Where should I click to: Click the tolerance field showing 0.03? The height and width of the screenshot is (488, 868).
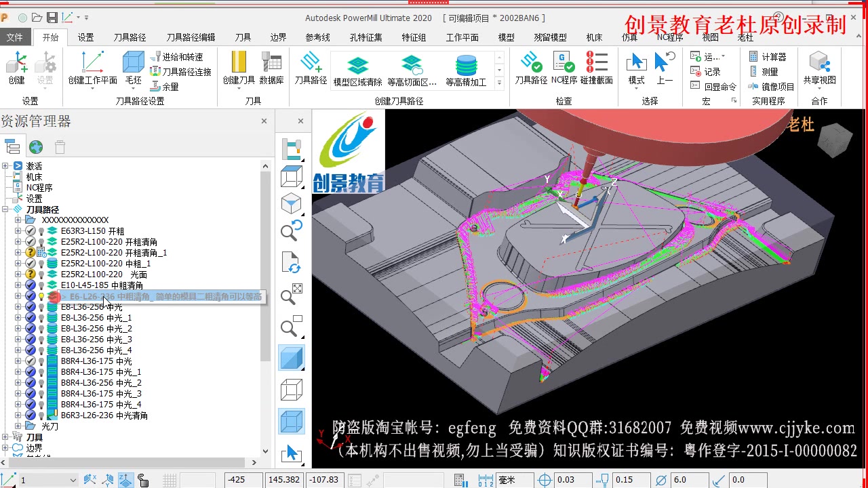pos(573,480)
